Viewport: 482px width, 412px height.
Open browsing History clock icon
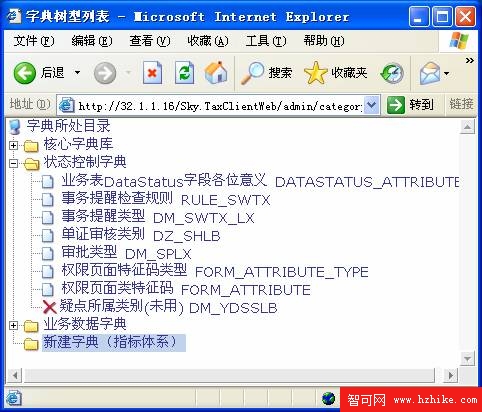[x=392, y=73]
